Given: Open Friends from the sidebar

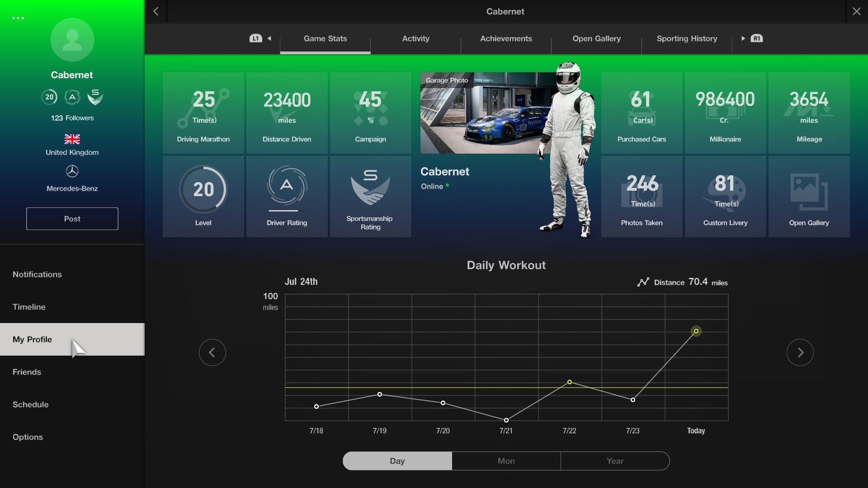Looking at the screenshot, I should click(27, 372).
